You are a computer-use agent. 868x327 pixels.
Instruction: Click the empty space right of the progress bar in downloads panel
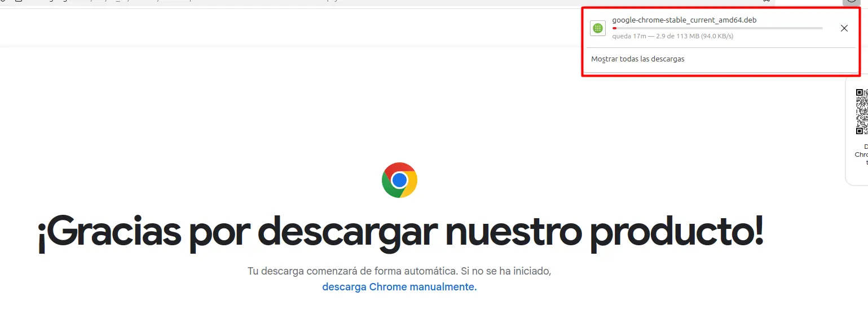[x=829, y=28]
